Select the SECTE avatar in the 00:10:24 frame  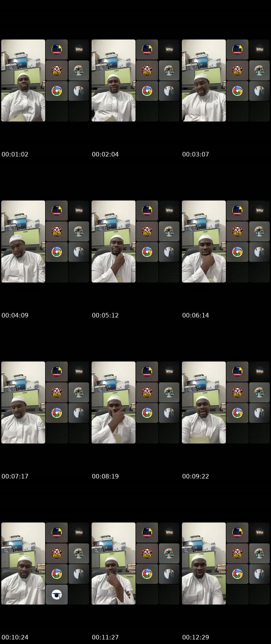tap(57, 554)
